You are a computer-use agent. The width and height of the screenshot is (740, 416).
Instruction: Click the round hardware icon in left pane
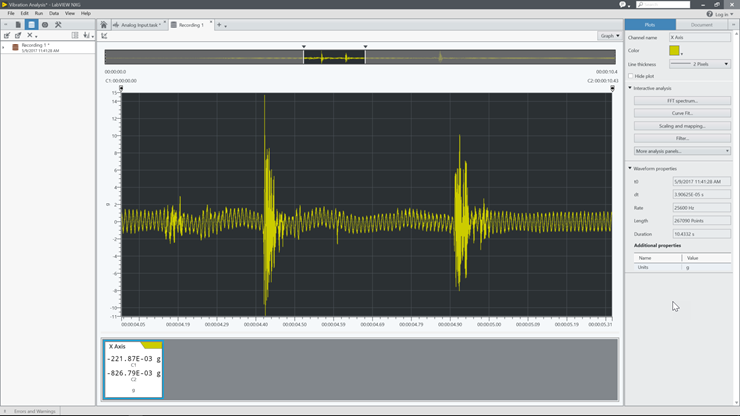pos(45,25)
